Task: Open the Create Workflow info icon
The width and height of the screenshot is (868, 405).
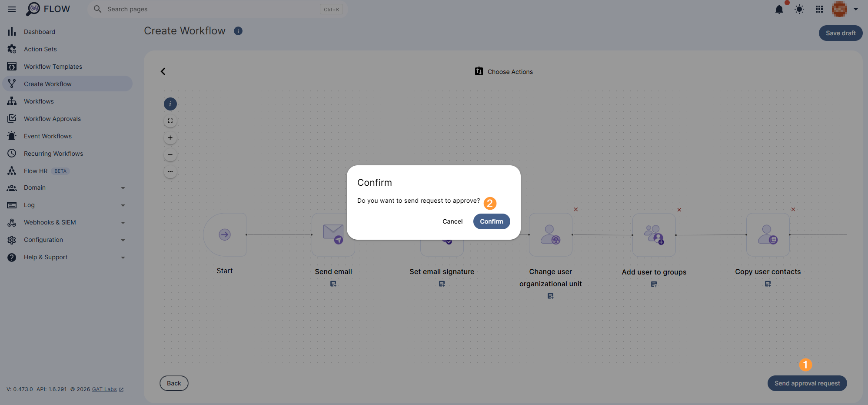Action: click(x=238, y=31)
